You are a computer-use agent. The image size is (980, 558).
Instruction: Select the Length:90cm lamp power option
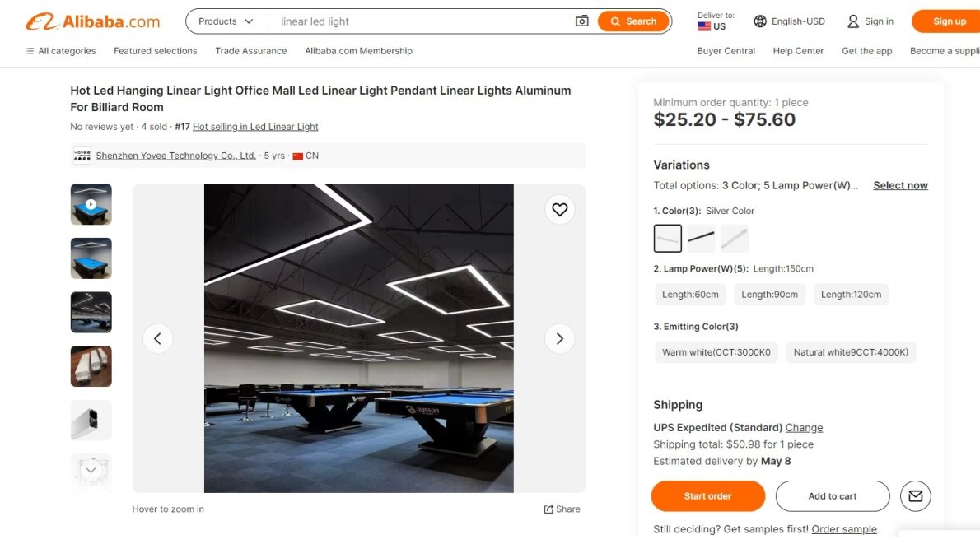point(769,294)
